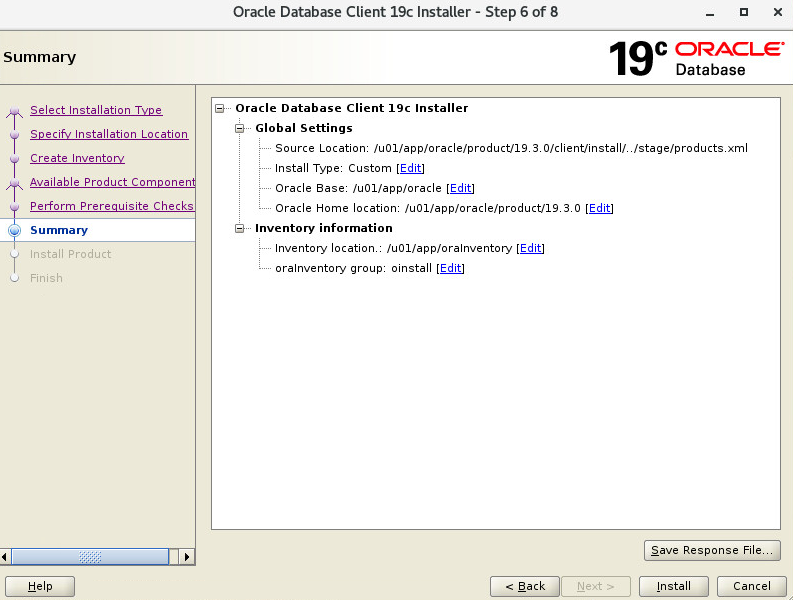Select the Inventory information heading text

pos(324,228)
